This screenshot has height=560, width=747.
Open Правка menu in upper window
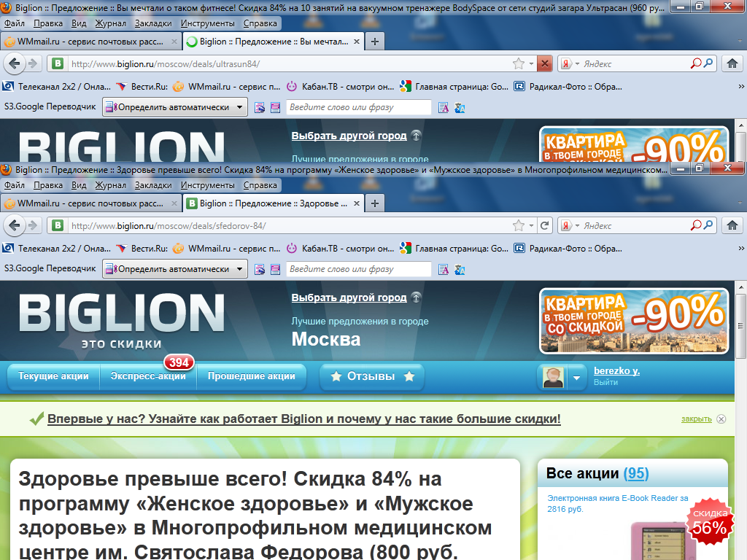point(48,23)
